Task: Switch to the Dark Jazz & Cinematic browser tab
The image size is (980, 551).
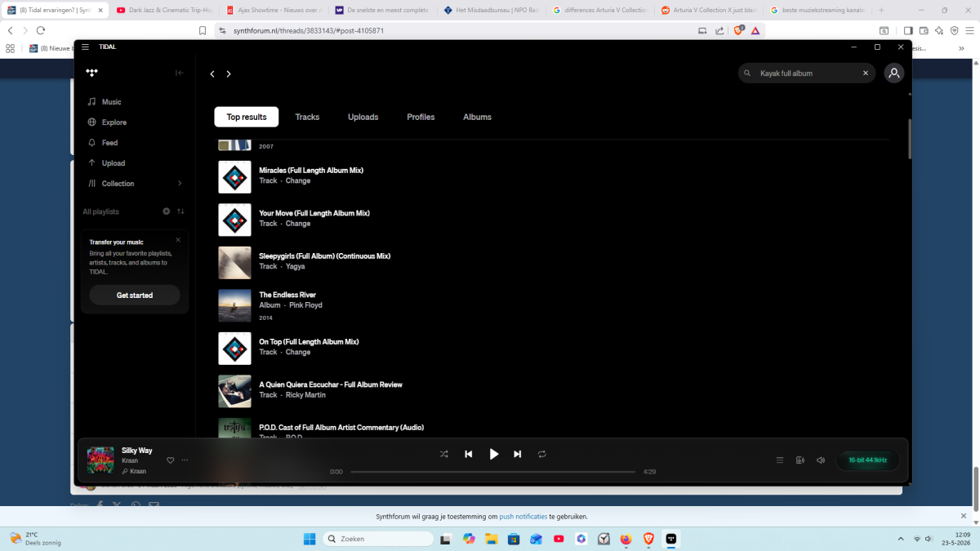Action: [x=163, y=10]
